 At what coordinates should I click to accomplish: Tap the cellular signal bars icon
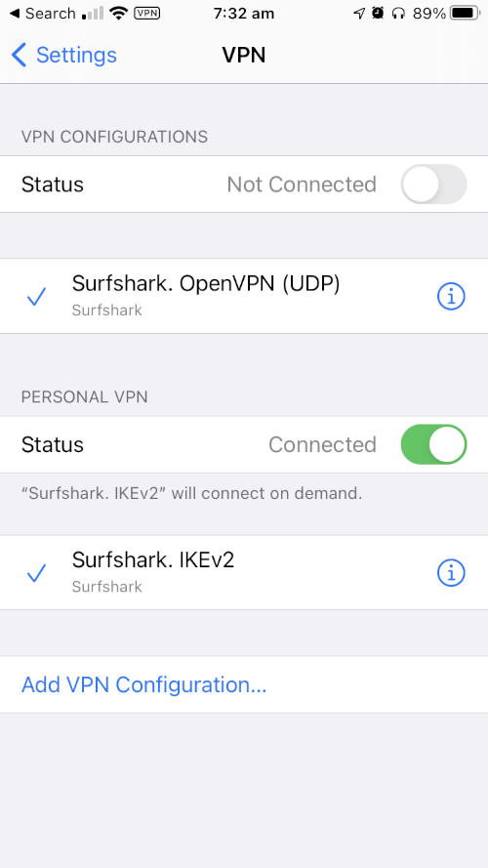(93, 14)
